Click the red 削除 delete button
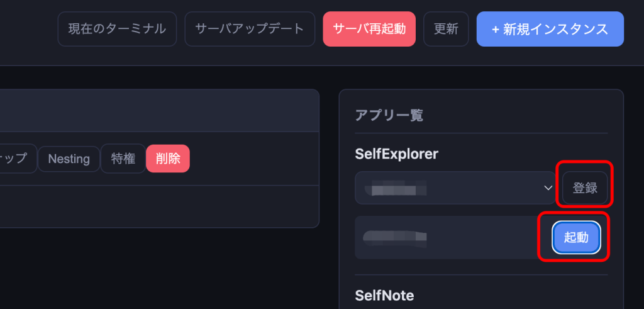644x309 pixels. (168, 159)
